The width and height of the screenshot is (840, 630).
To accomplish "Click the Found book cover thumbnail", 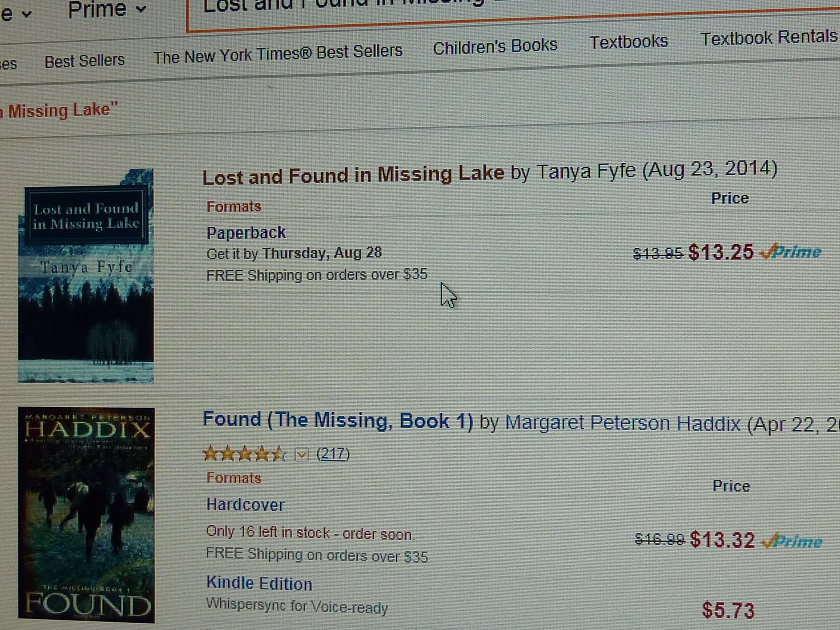I will coord(86,515).
